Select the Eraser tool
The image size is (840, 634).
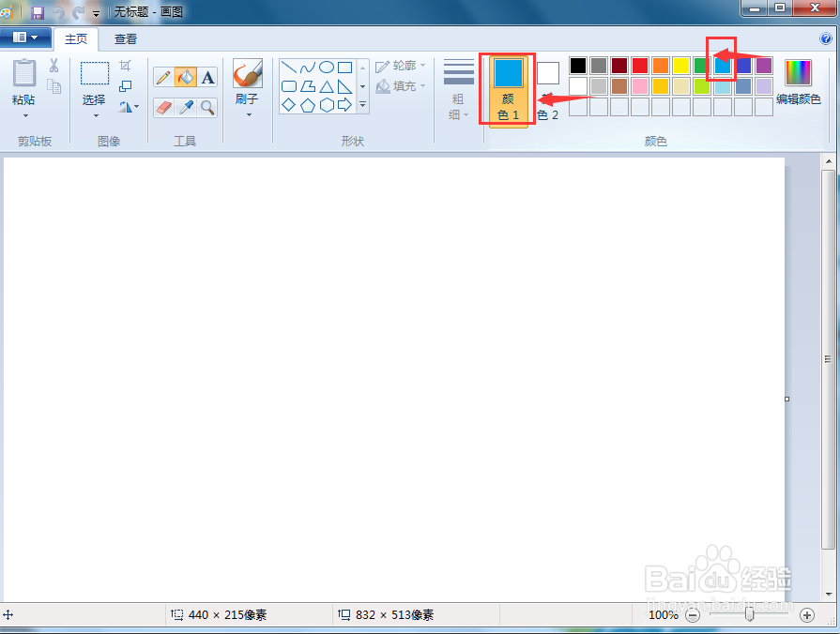pyautogui.click(x=164, y=108)
